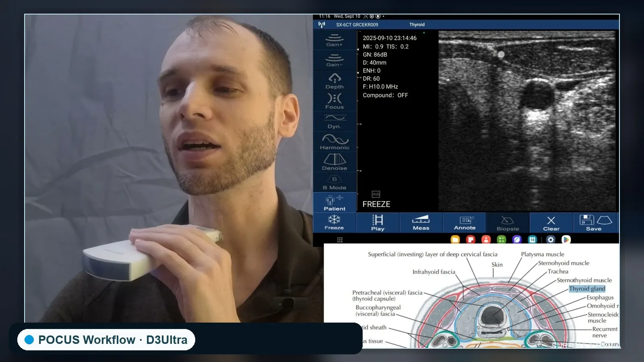
Task: Click the Play cine button
Action: coord(378,222)
